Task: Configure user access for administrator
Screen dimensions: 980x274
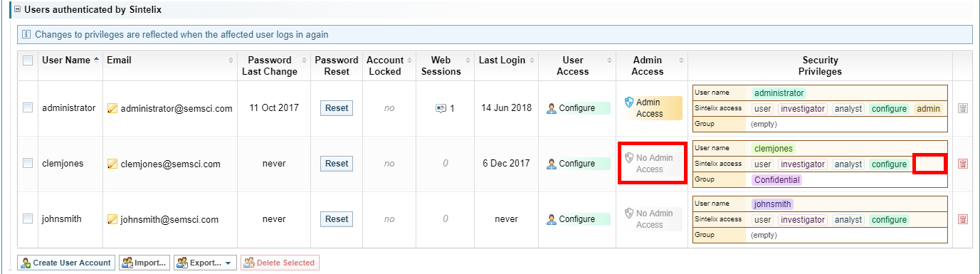Action: click(x=577, y=108)
